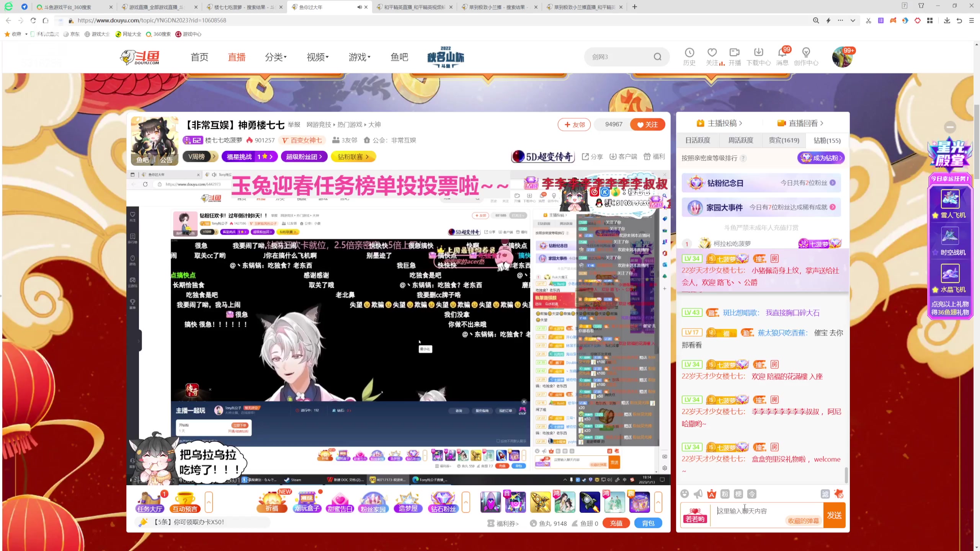Open the 粉丝家园 icon
Screen dimensions: 980x551
point(373,502)
